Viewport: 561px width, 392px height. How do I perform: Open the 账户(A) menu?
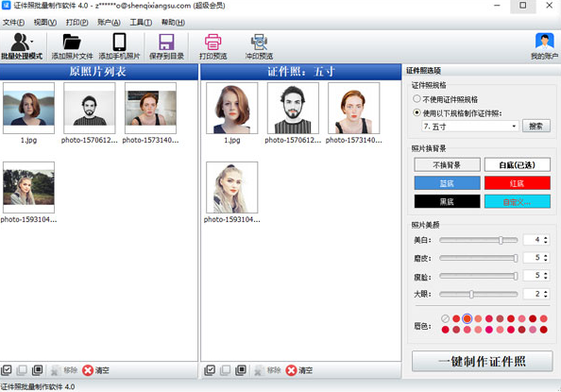[x=109, y=22]
